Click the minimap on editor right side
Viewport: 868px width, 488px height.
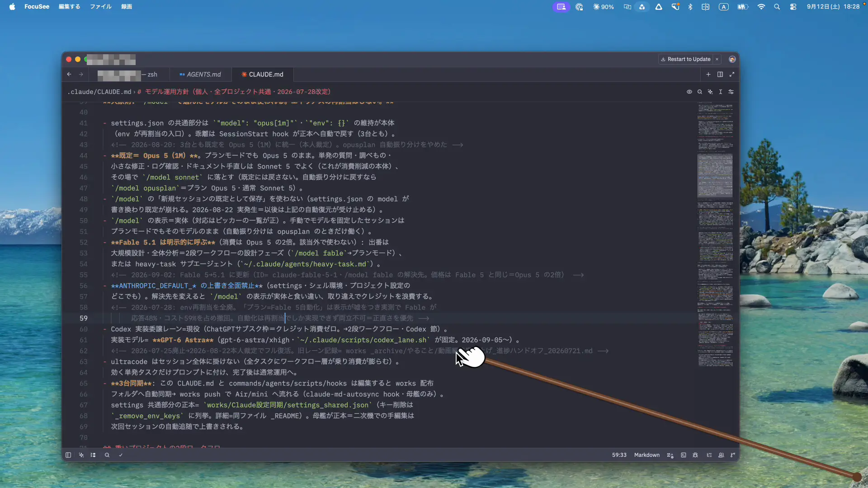[x=715, y=235]
